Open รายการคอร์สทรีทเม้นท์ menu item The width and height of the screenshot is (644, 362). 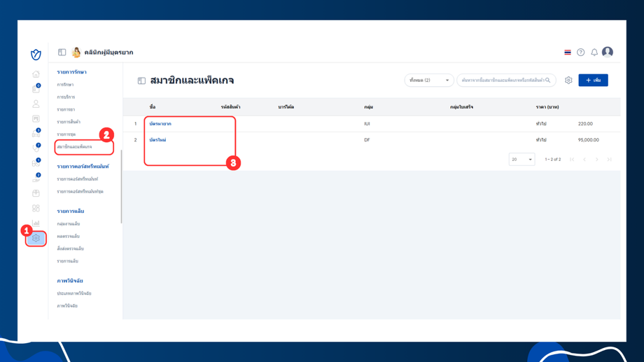coord(78,179)
